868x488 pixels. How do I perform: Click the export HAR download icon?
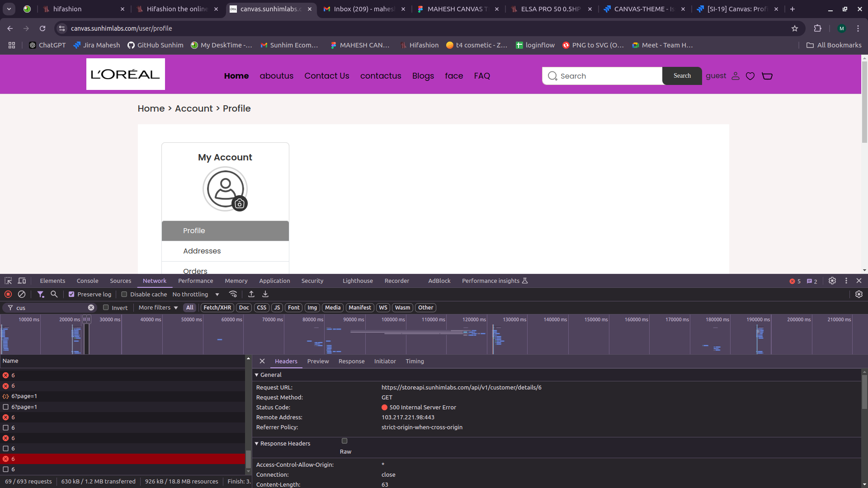(x=265, y=294)
